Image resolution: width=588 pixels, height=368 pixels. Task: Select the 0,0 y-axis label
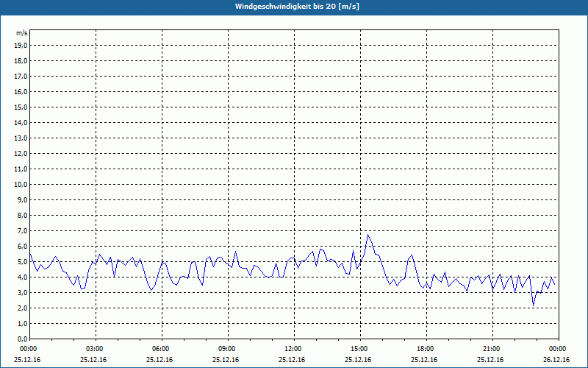(22, 339)
